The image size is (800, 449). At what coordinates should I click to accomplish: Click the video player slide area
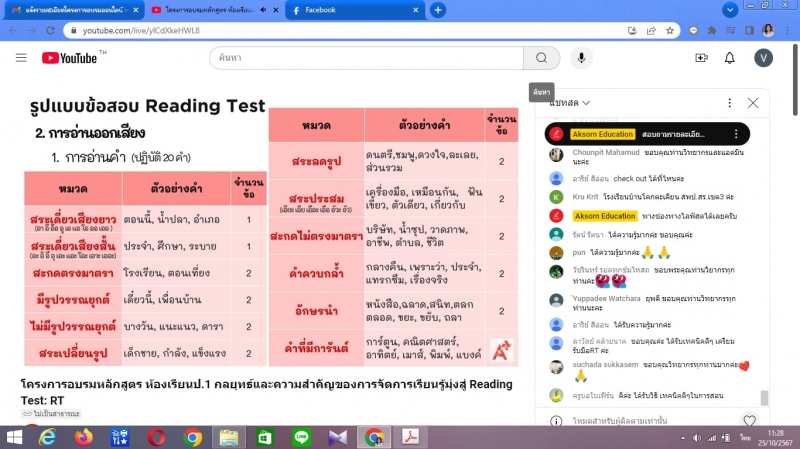tap(271, 230)
